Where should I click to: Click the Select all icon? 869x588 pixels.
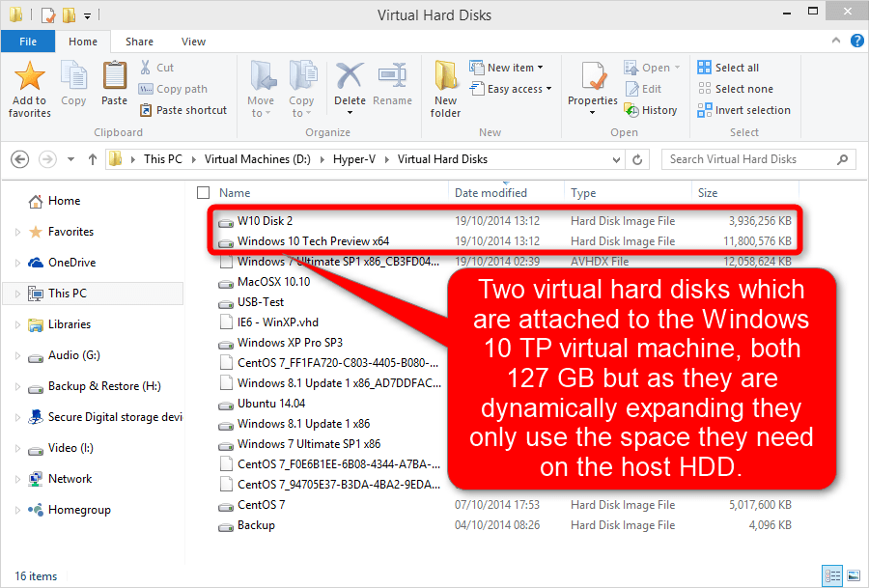pyautogui.click(x=705, y=68)
